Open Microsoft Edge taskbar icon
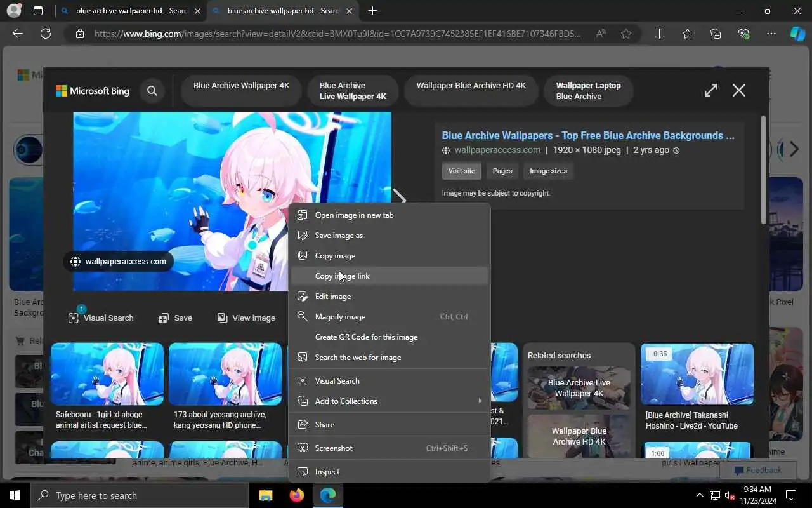Image resolution: width=812 pixels, height=508 pixels. coord(328,495)
